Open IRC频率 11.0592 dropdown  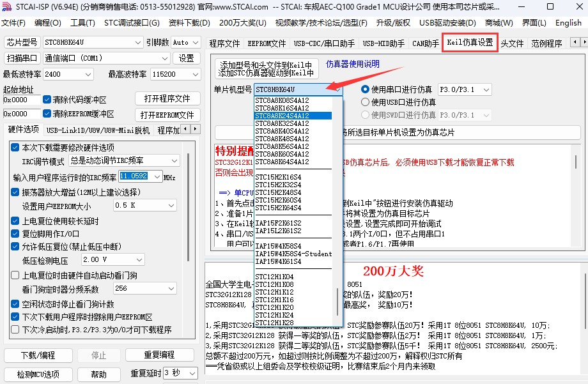tap(140, 176)
